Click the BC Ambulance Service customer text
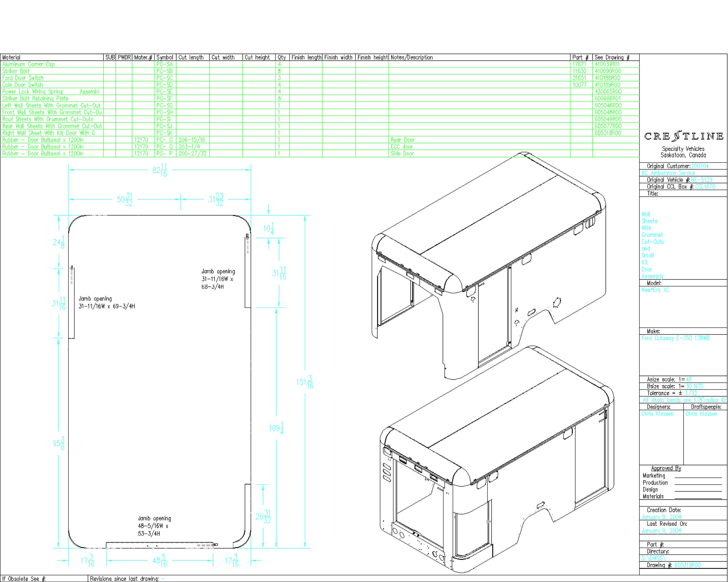Viewport: 728px width, 582px height. [x=668, y=173]
